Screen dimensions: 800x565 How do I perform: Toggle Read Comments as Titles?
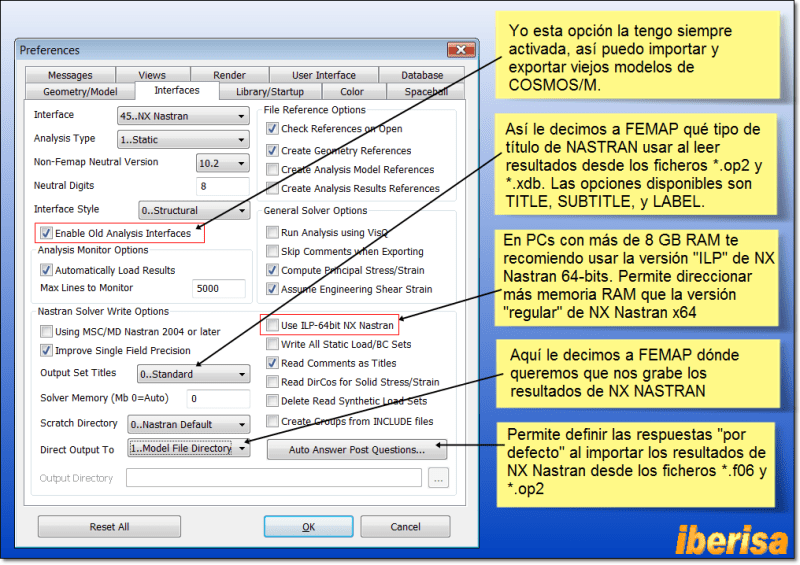tap(272, 363)
